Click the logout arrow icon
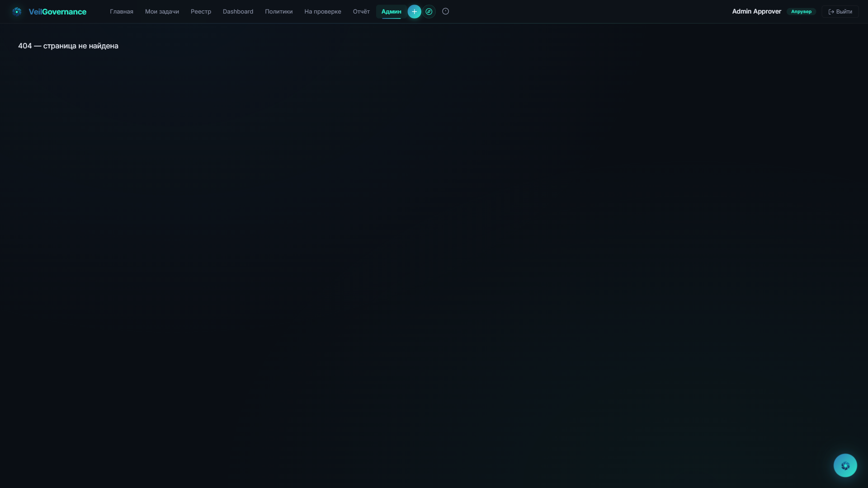Screen dimensions: 868x488 click(x=831, y=12)
